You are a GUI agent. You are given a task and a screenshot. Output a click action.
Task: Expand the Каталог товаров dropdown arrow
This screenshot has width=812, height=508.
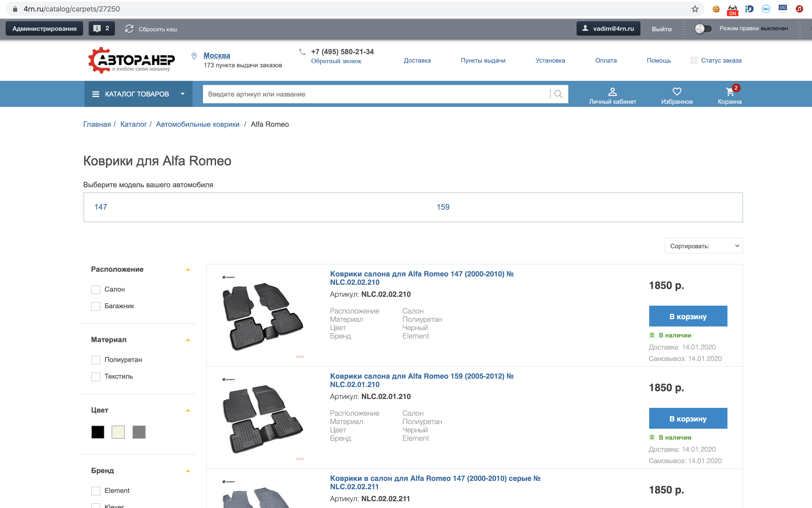(x=182, y=94)
